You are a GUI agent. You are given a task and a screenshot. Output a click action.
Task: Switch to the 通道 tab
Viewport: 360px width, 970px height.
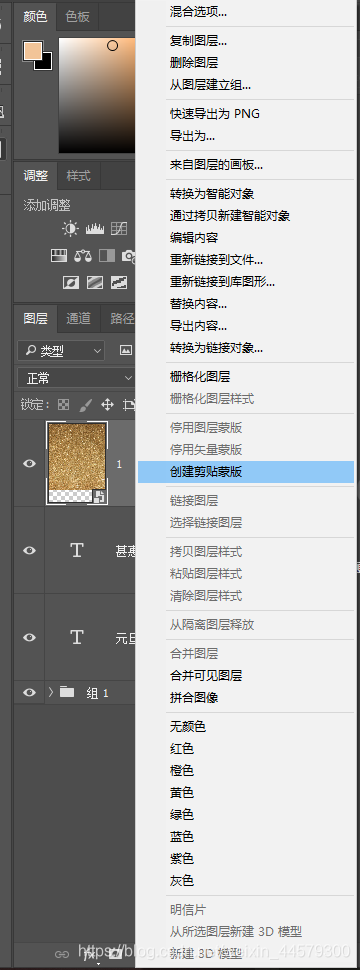pos(79,319)
